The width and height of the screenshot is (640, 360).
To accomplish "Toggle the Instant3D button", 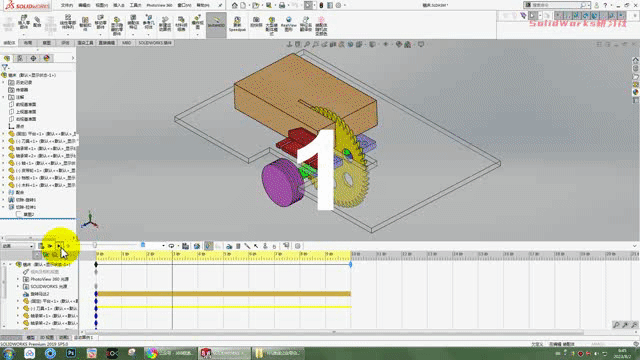I will click(x=216, y=24).
